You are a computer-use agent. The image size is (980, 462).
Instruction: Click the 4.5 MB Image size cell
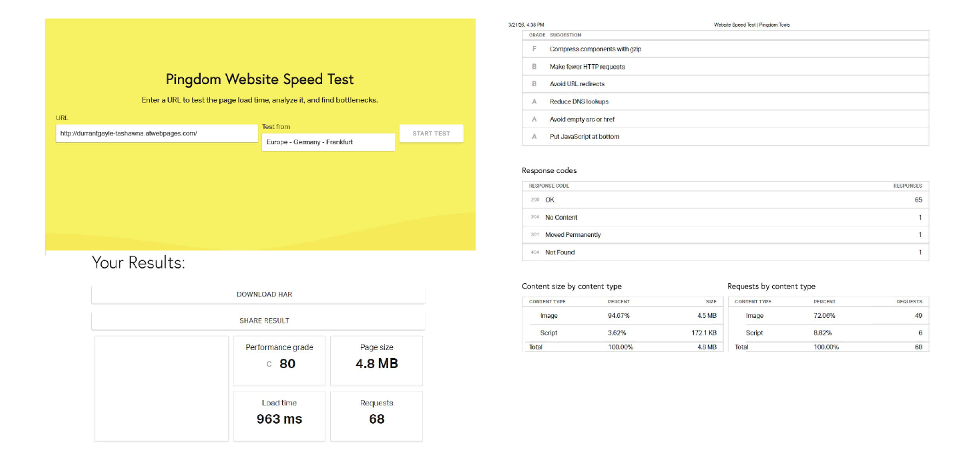[x=707, y=316]
